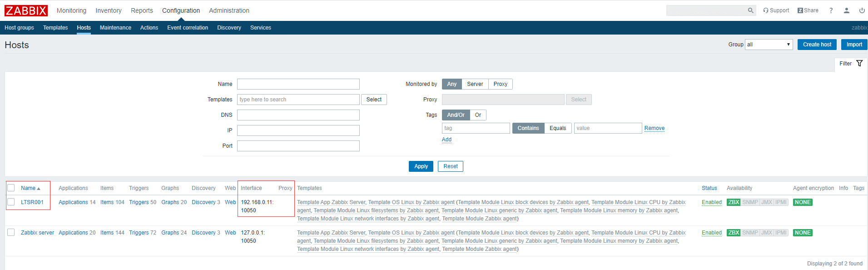The width and height of the screenshot is (868, 270).
Task: Select Contains tag operator
Action: coord(528,128)
